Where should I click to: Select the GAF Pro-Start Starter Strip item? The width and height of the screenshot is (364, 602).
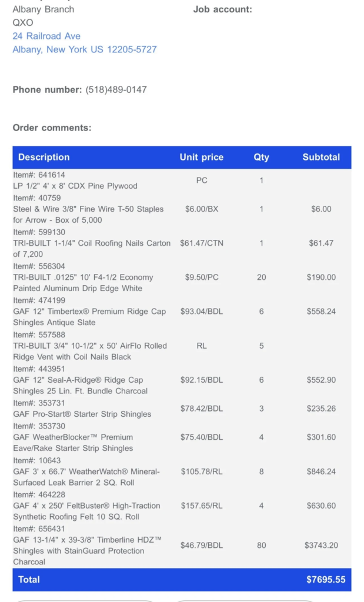[82, 414]
